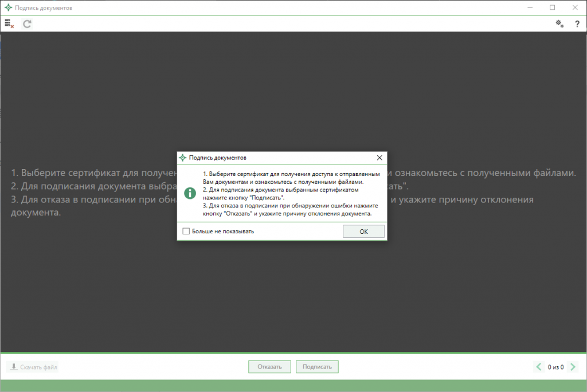
Task: Close the "Подпись документов" info dialog
Action: tap(379, 157)
